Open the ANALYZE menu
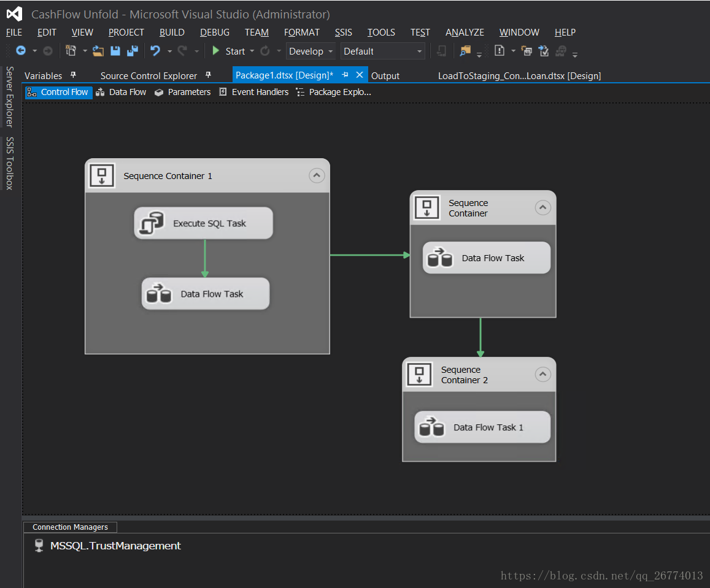 [465, 32]
